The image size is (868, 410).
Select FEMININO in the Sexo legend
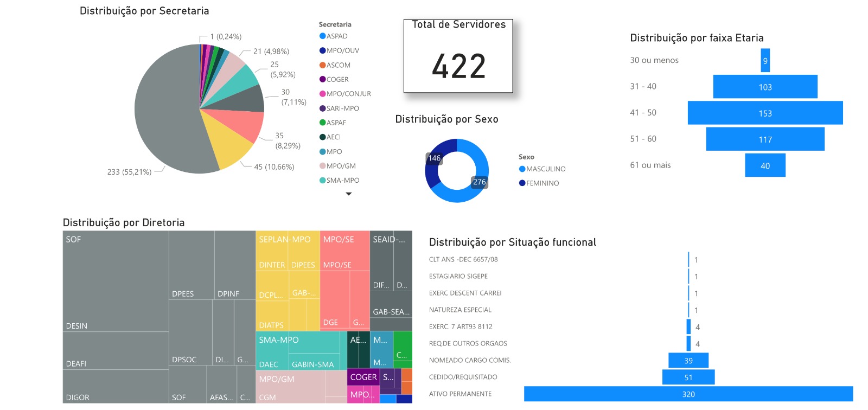(x=522, y=183)
